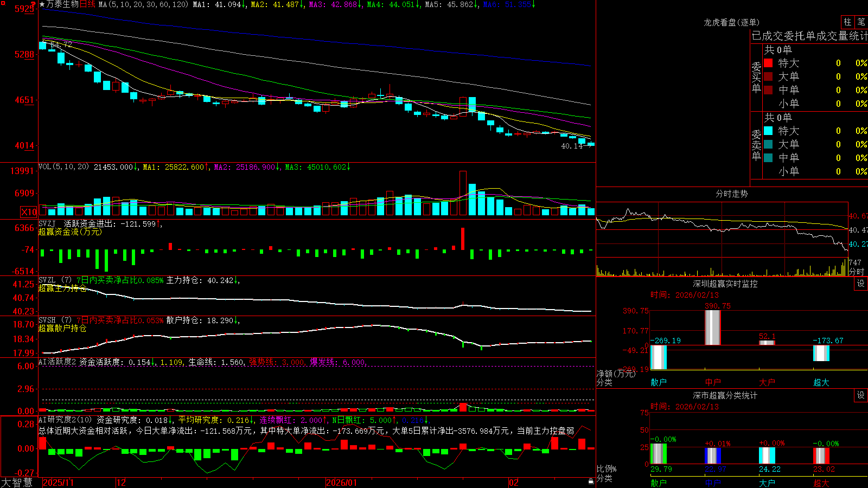Click the 龙虎看盘(逐单) panel title
This screenshot has height=488, width=868.
[732, 22]
